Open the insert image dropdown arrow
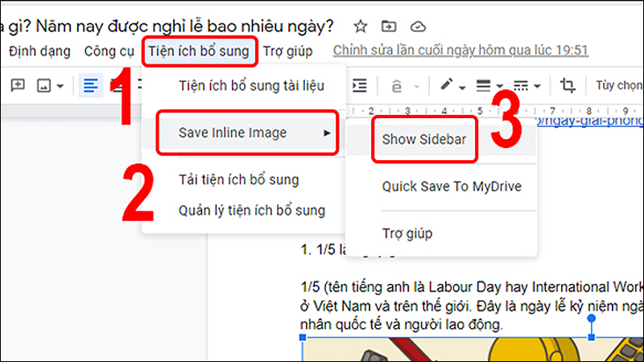The width and height of the screenshot is (644, 362). coord(60,86)
